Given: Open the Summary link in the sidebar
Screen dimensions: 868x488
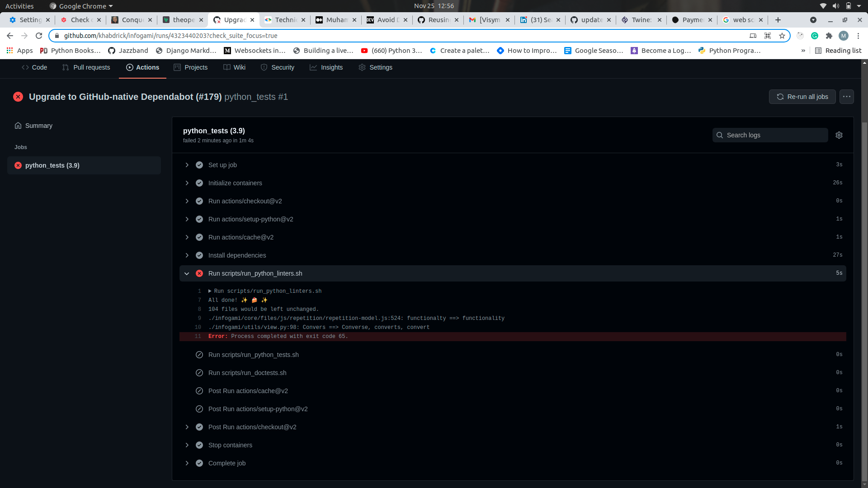Looking at the screenshot, I should 38,126.
